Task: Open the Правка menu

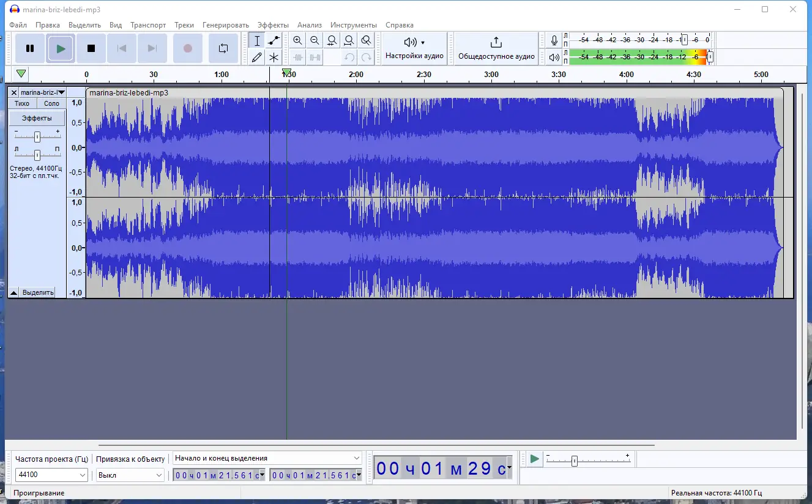Action: point(48,25)
